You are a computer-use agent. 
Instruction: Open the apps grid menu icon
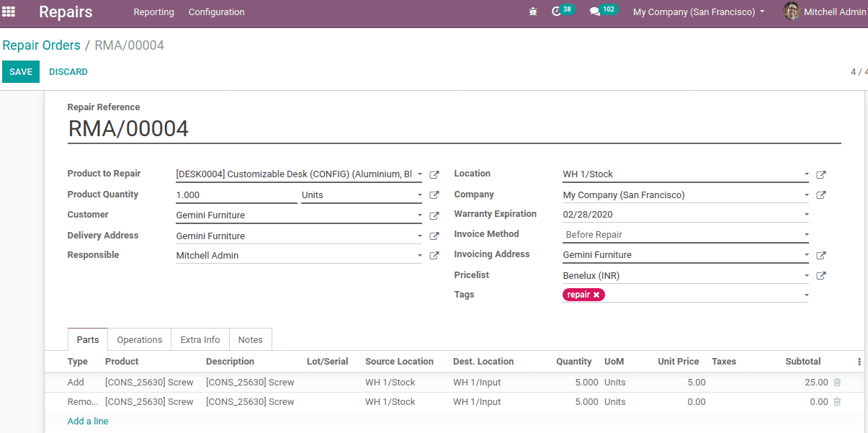[x=9, y=12]
